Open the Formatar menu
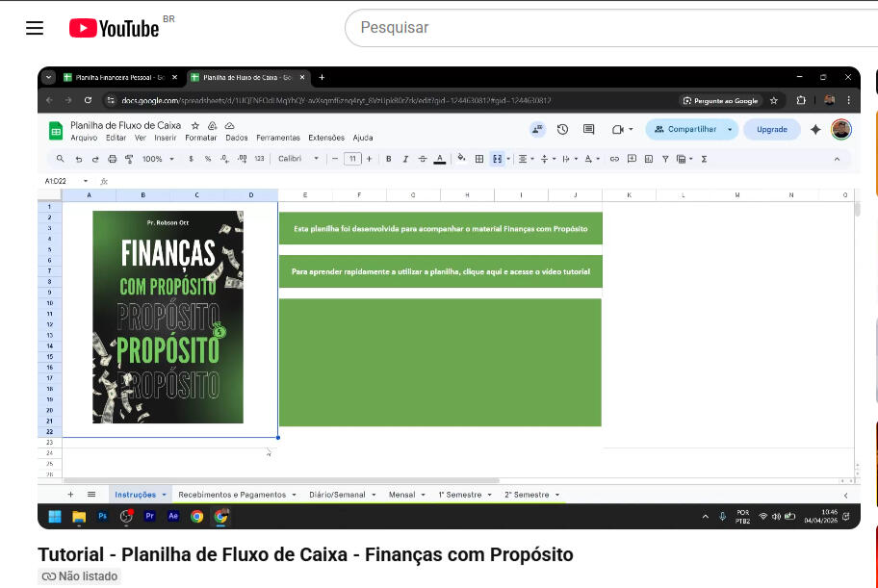 201,138
